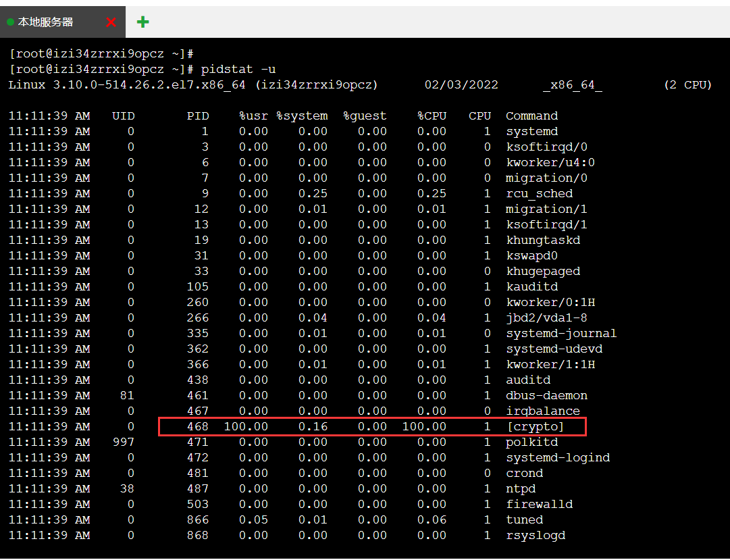
Task: Click the %usr value 100.00 in crypto row
Action: [246, 427]
